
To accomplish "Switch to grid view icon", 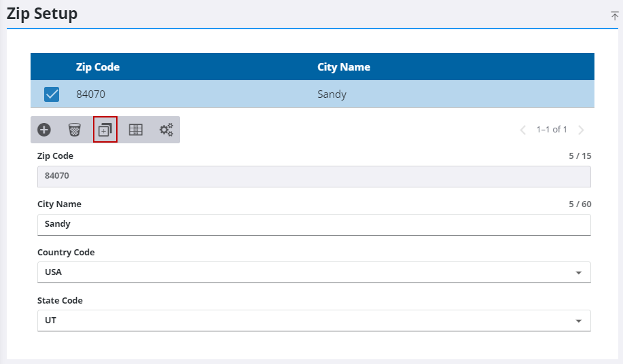I will pos(136,130).
